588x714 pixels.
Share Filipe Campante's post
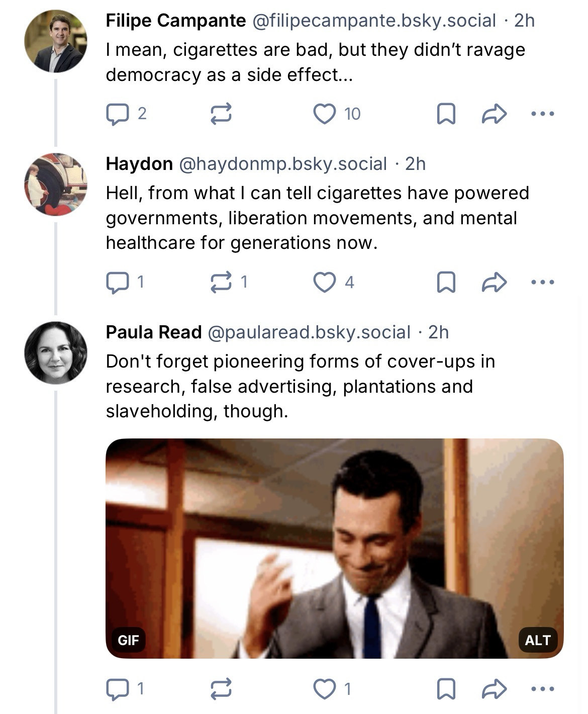[x=494, y=114]
